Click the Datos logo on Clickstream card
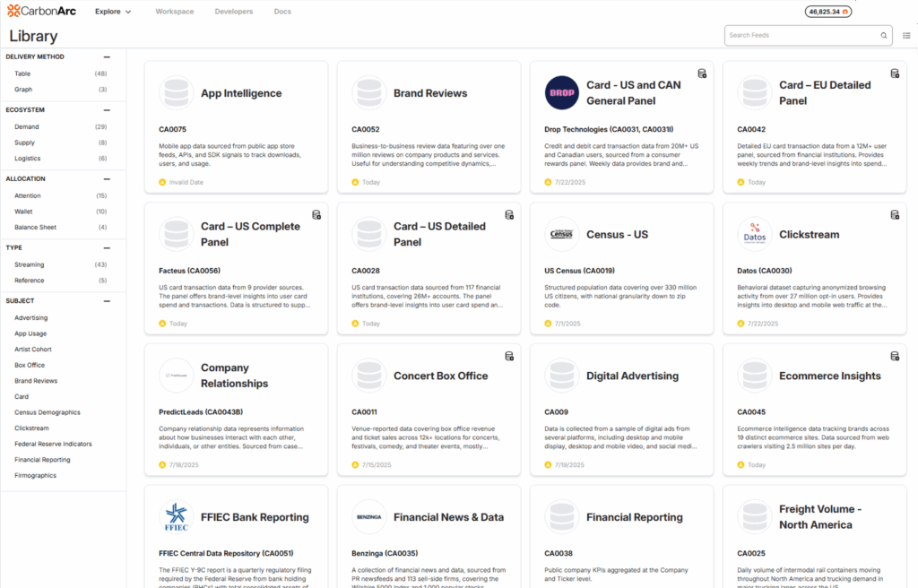This screenshot has height=588, width=918. (754, 234)
